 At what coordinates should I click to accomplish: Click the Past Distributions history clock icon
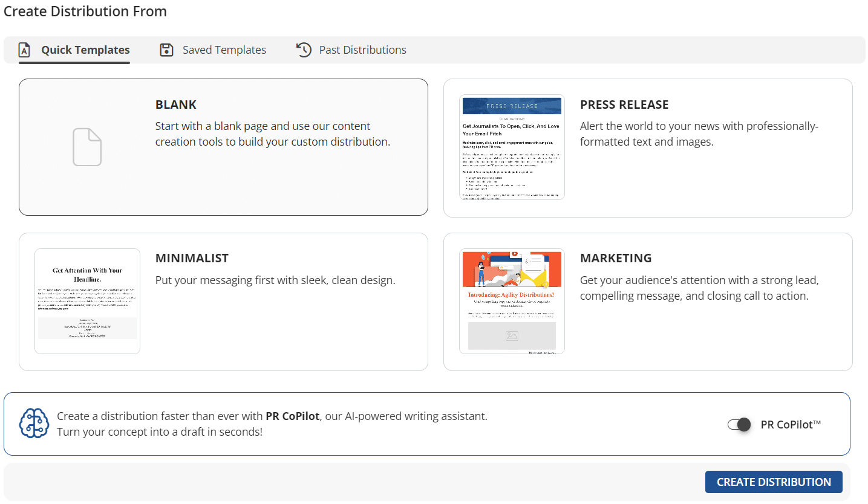point(304,50)
